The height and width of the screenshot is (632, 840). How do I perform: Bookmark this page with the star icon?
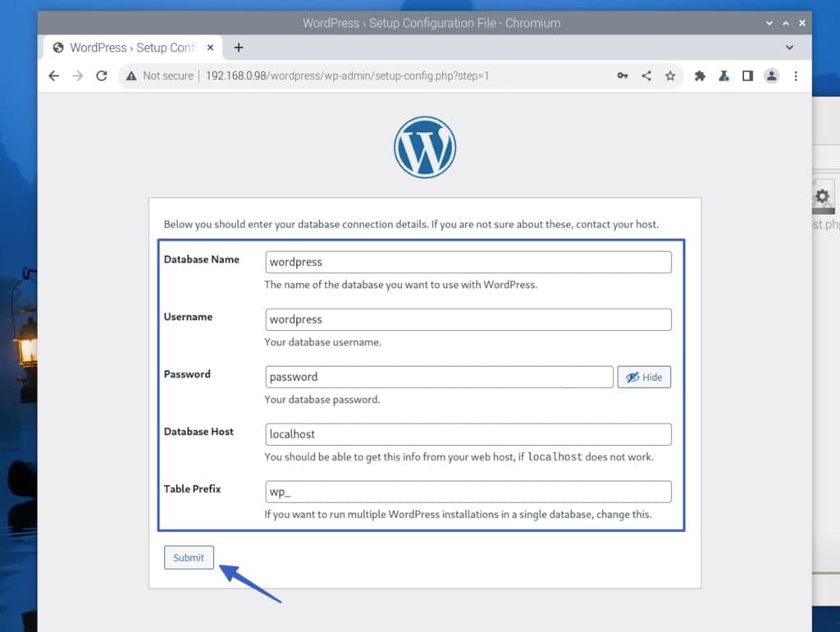pos(670,76)
